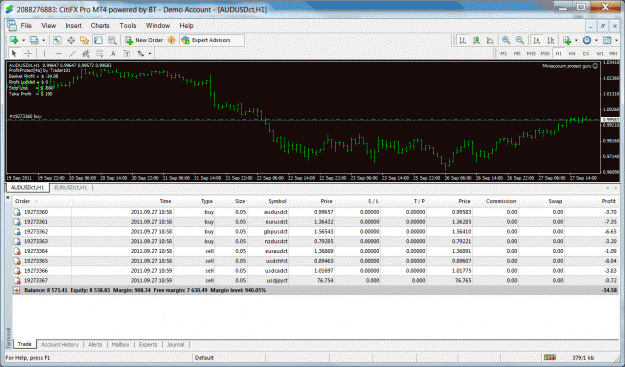
Task: Toggle the Data Window crosshair-target icon
Action: (x=71, y=40)
